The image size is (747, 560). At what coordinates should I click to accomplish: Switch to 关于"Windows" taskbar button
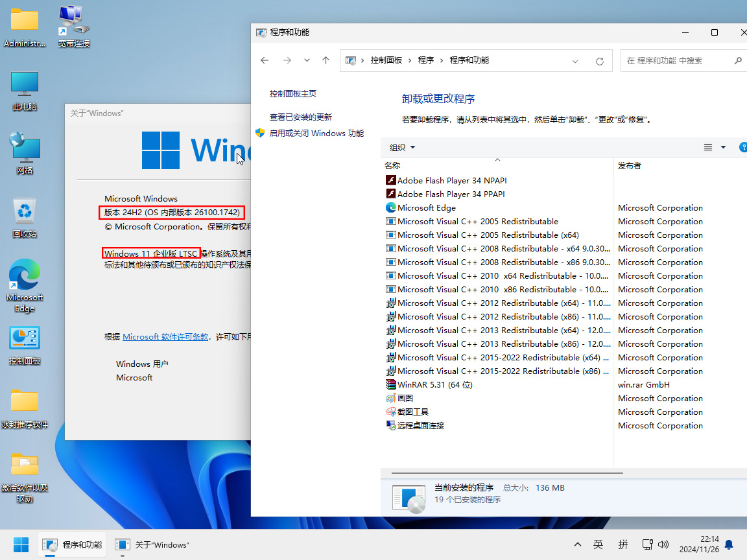[x=152, y=544]
